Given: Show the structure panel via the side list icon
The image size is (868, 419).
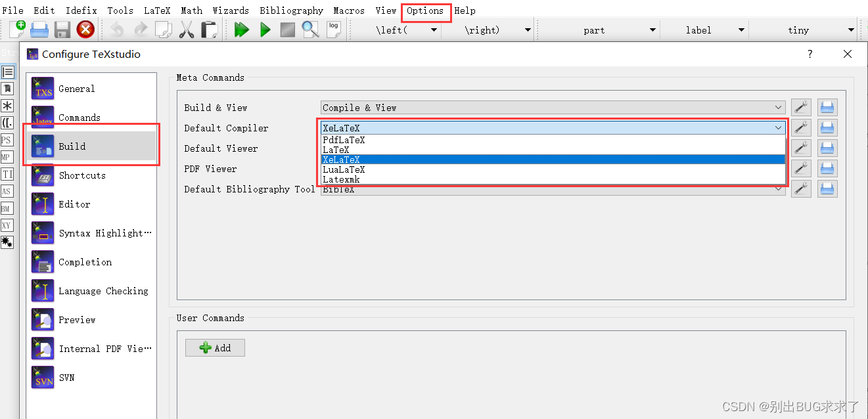Looking at the screenshot, I should pos(7,72).
